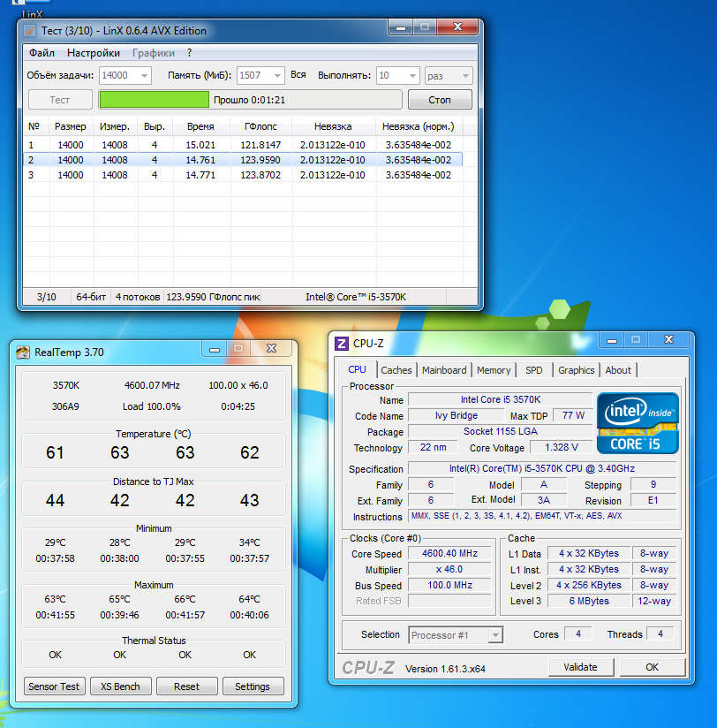Close the CPU-Z window

coord(668,340)
